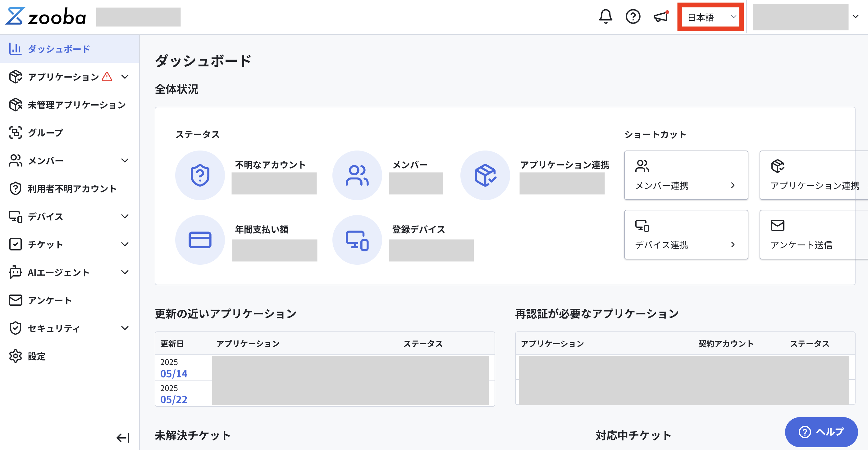
Task: Click the chevron on デバイス連携 card
Action: coord(733,245)
